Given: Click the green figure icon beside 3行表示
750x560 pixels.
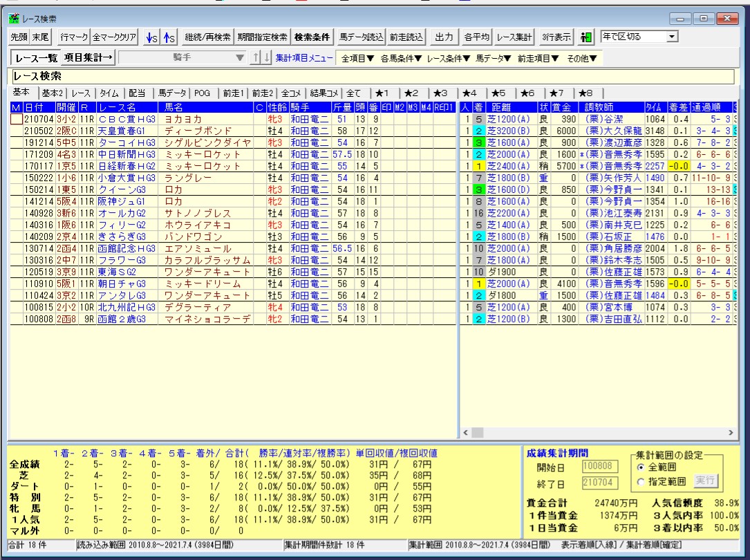Looking at the screenshot, I should click(586, 37).
